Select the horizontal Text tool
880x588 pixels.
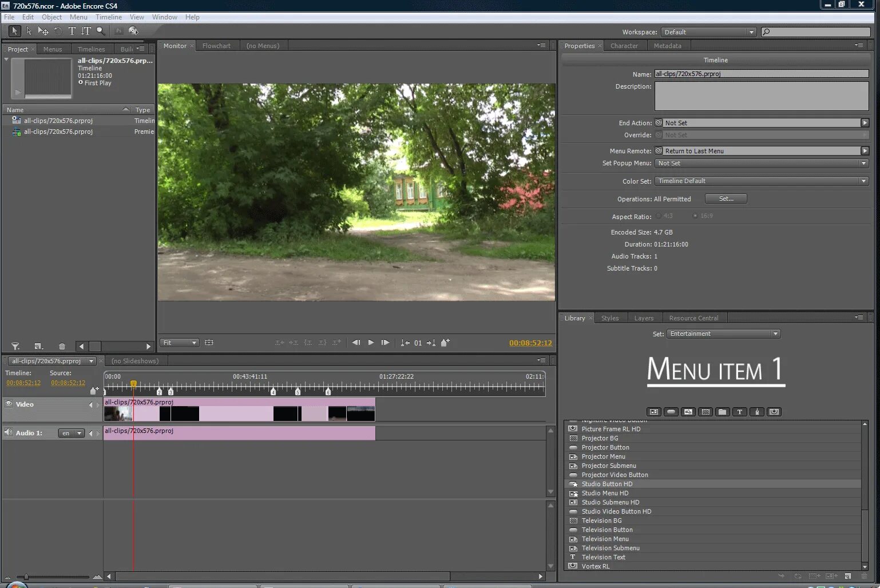pyautogui.click(x=72, y=31)
